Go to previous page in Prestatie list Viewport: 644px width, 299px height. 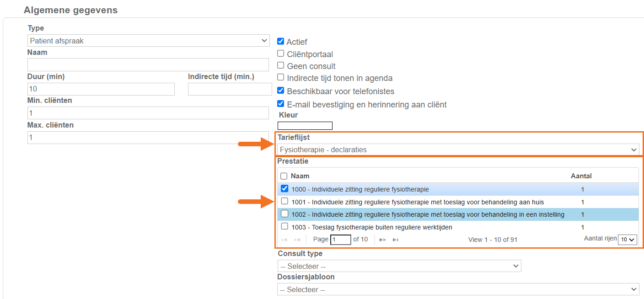(x=297, y=240)
